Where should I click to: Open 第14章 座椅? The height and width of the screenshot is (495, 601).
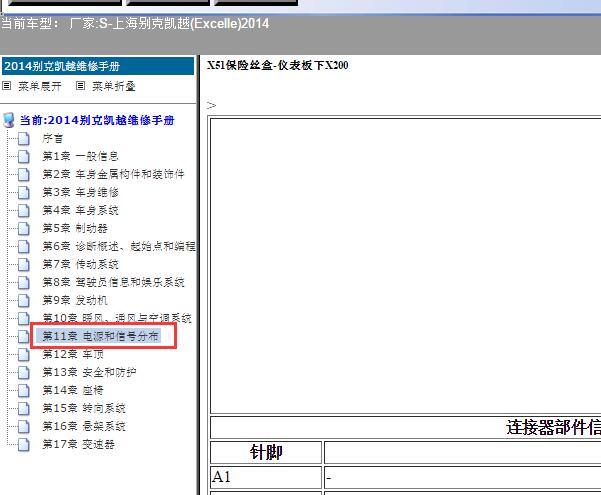[x=73, y=390]
